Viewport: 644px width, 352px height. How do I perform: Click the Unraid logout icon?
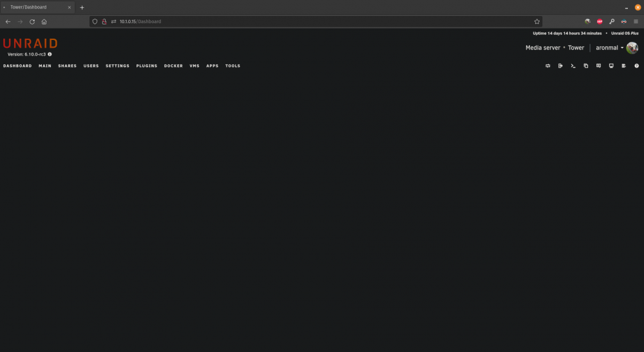[561, 66]
